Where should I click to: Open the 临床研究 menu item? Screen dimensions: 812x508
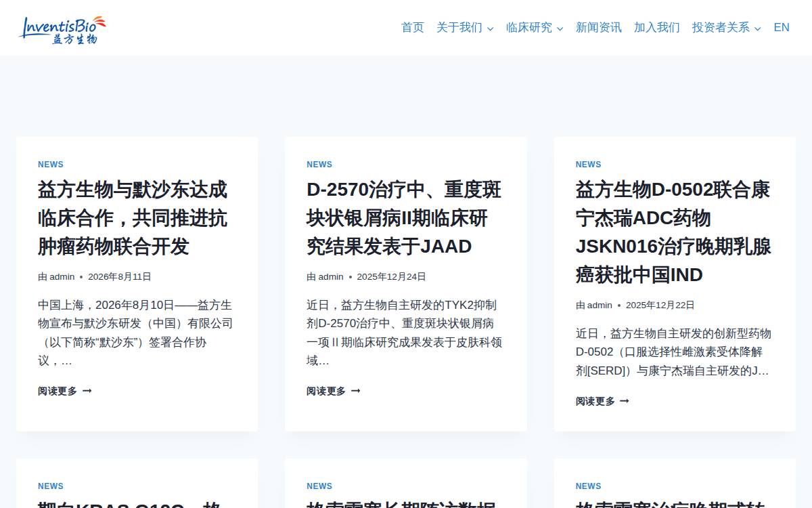tap(529, 28)
